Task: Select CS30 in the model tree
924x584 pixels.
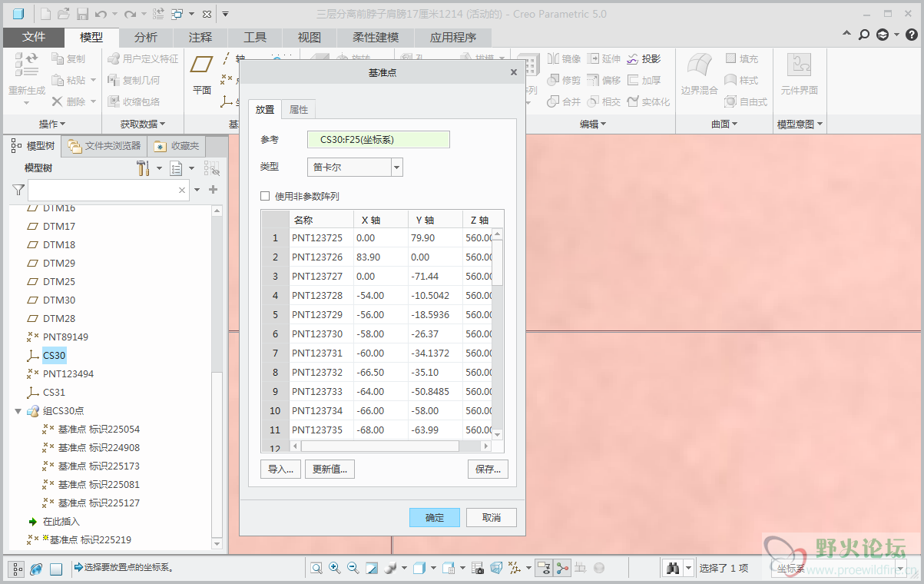Action: pos(55,356)
